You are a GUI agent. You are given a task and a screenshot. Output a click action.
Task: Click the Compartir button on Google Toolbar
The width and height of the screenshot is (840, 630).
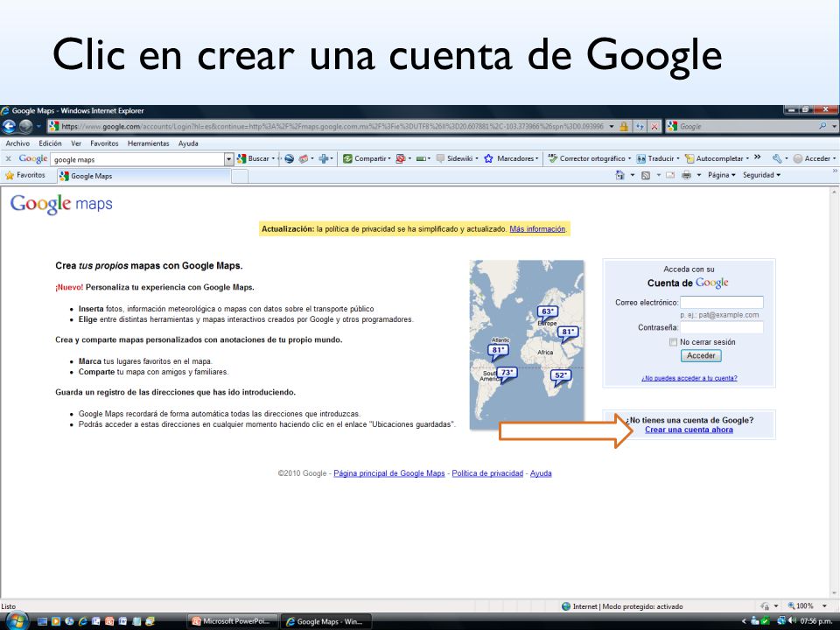pyautogui.click(x=367, y=158)
